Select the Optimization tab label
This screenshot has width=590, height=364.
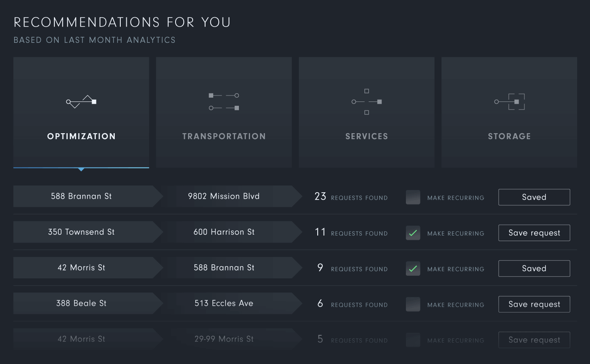pos(81,136)
